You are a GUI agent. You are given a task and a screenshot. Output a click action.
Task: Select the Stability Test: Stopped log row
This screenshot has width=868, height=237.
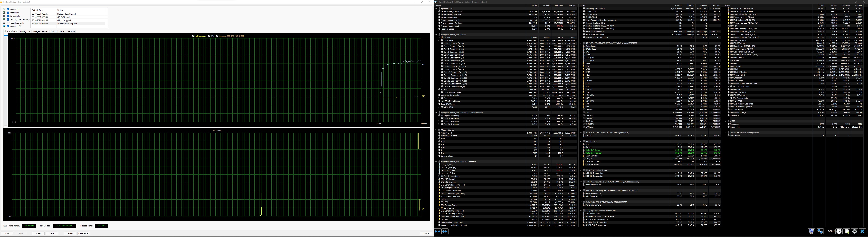(67, 24)
